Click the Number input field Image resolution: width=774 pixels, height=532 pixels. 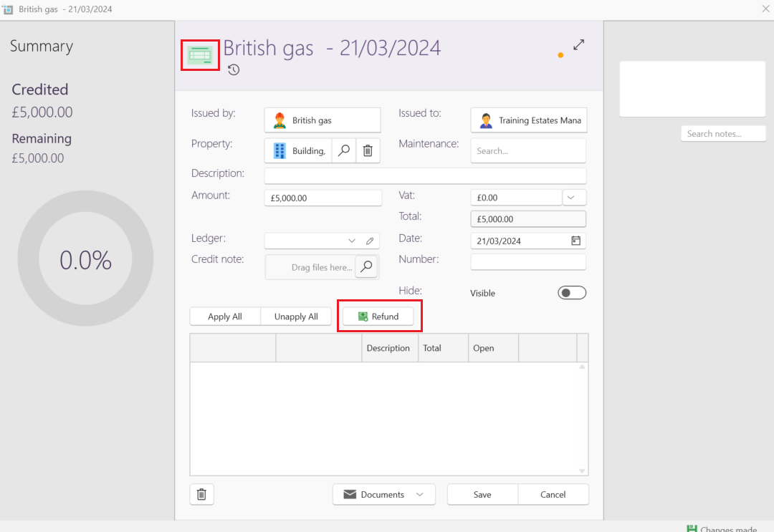tap(528, 262)
